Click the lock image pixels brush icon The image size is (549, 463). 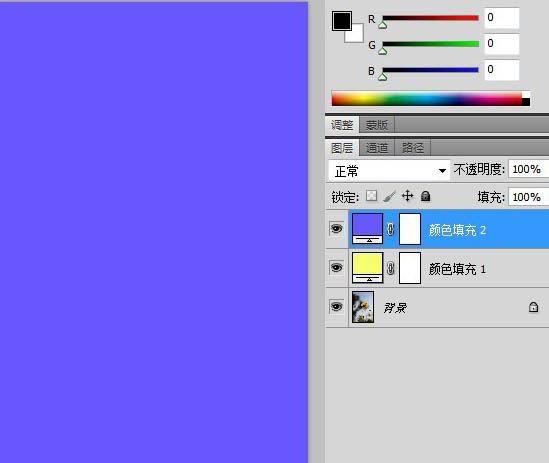tap(389, 196)
